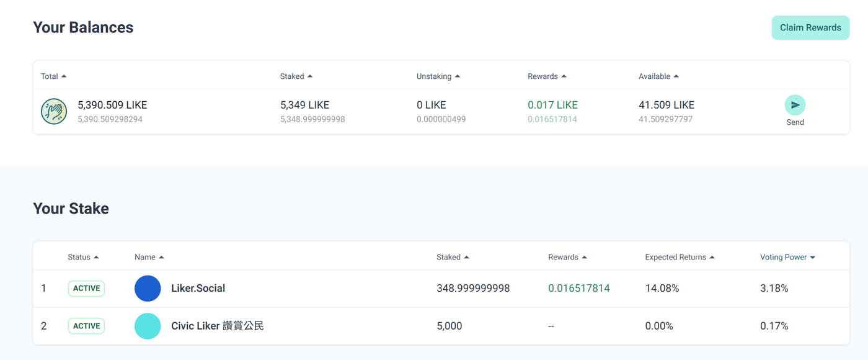
Task: Sort stake table by Expected Returns
Action: pos(680,257)
